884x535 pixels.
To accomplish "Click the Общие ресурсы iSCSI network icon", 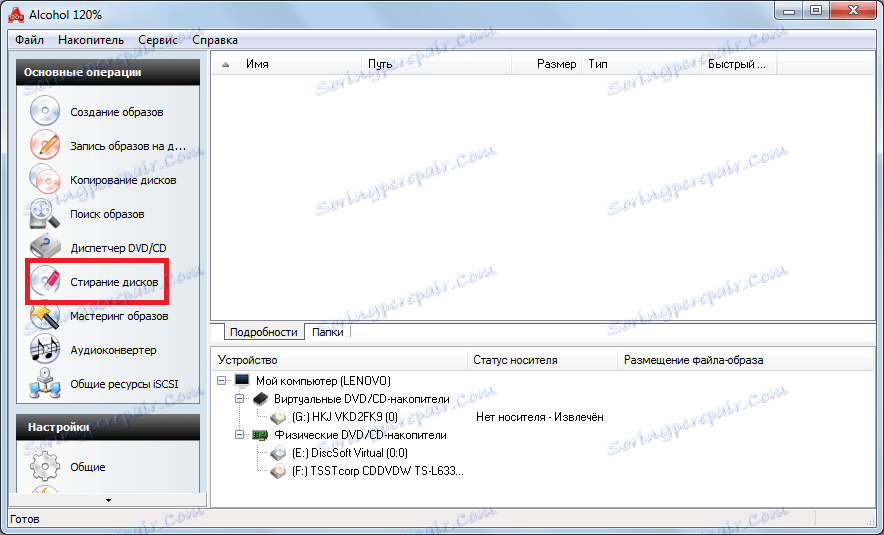I will [45, 383].
